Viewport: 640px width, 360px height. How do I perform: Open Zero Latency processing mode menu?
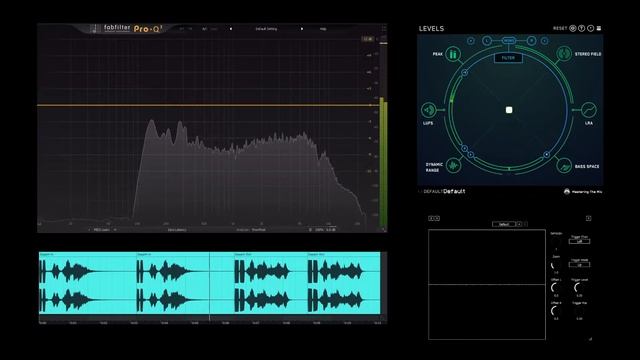pos(177,230)
